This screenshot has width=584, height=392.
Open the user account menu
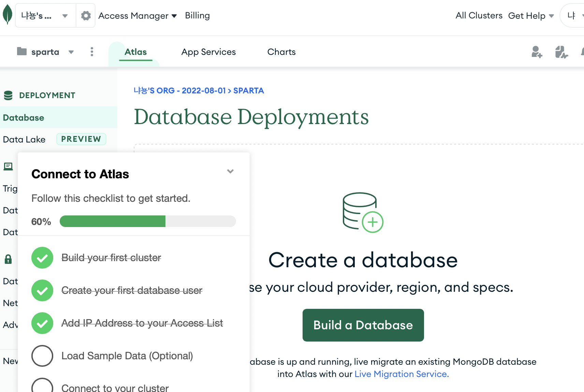pos(573,16)
